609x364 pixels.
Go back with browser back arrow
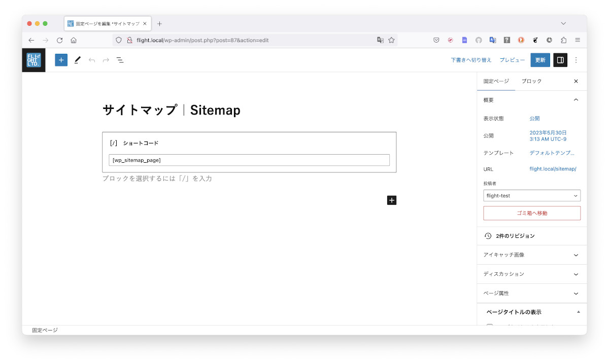click(x=31, y=40)
